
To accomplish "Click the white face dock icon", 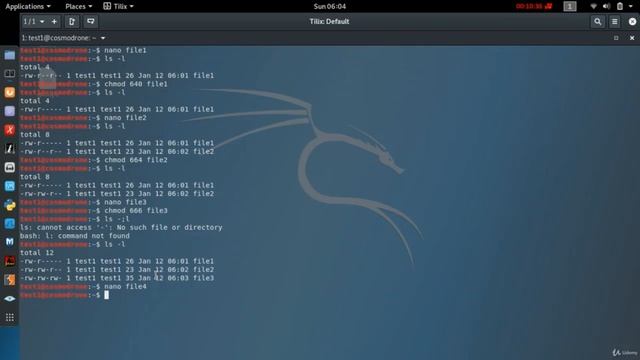I will click(10, 167).
